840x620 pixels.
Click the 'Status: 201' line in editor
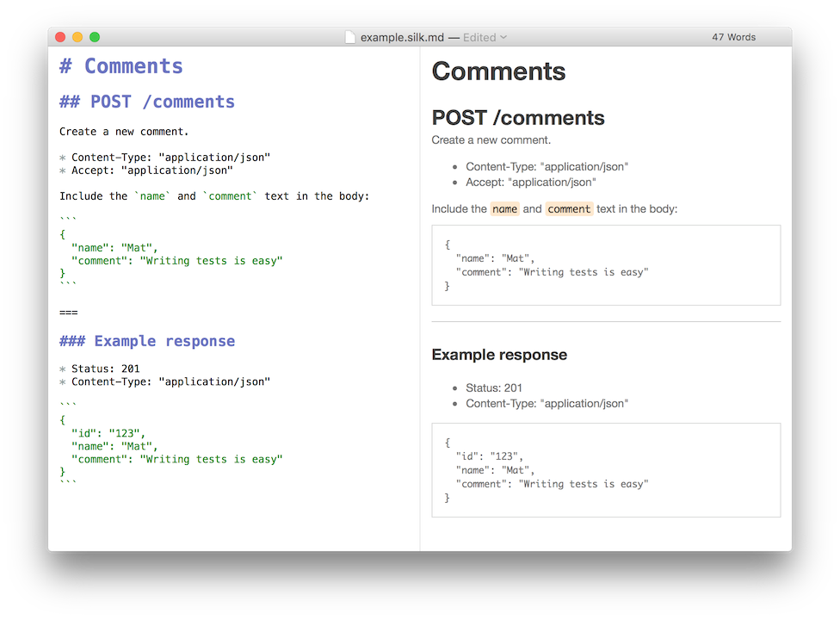tap(100, 369)
